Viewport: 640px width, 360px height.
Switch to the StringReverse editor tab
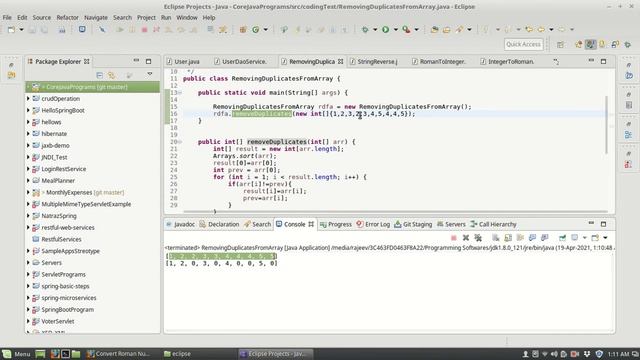[x=373, y=62]
